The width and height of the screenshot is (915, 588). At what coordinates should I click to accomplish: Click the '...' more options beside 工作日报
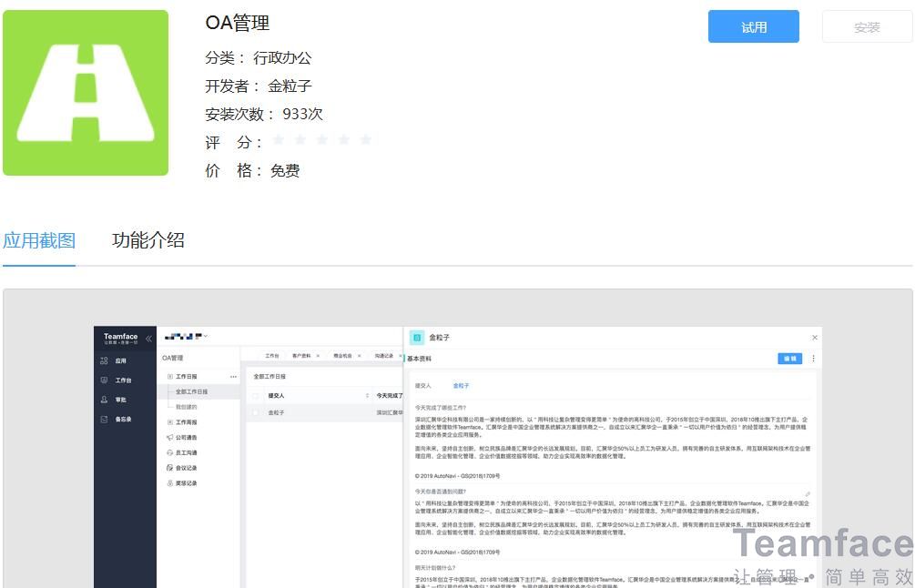[234, 376]
